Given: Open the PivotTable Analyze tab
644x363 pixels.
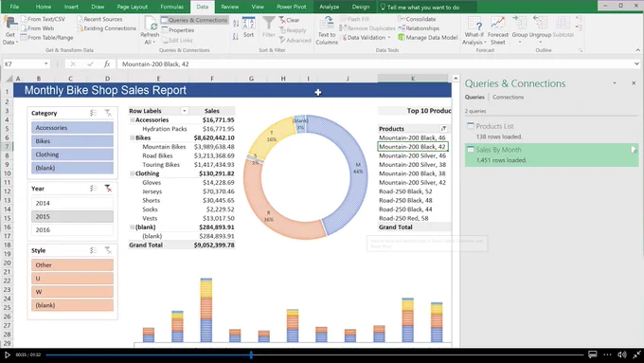Looking at the screenshot, I should [x=329, y=7].
